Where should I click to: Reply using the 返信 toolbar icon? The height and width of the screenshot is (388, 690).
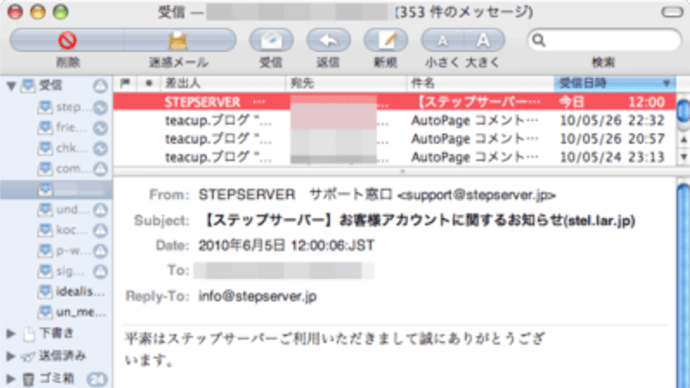328,40
